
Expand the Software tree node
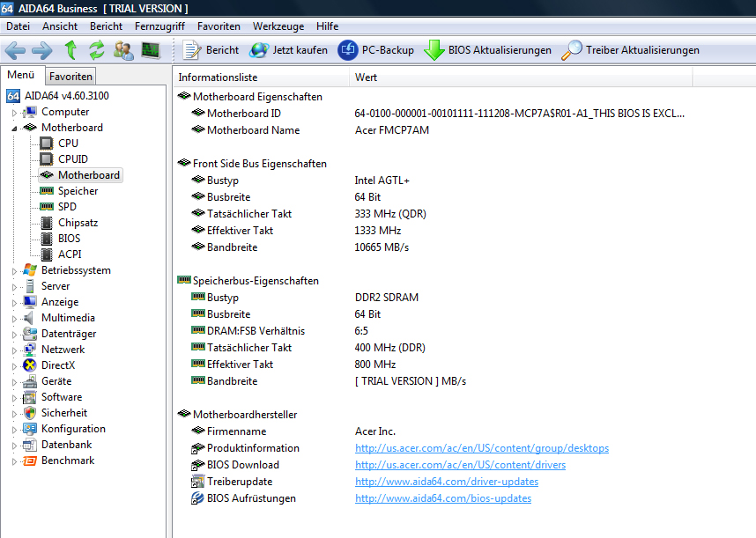click(x=14, y=398)
